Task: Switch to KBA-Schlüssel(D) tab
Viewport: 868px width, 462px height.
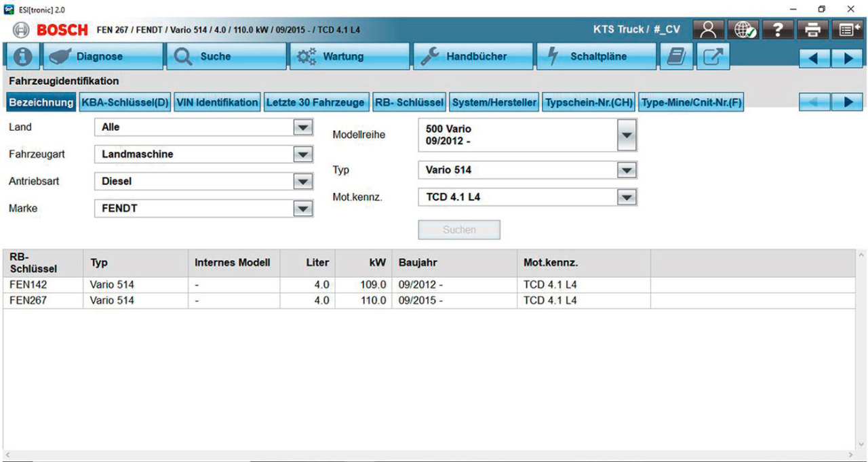Action: point(125,102)
